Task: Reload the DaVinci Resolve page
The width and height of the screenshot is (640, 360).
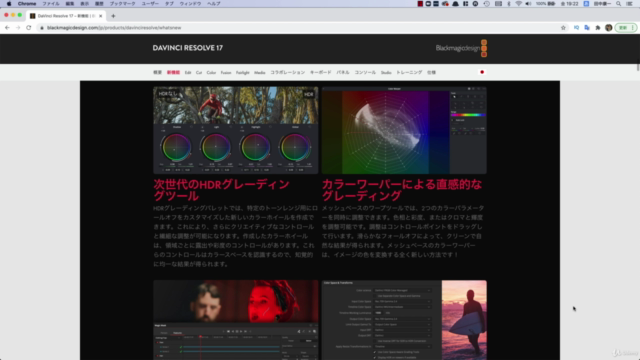Action: pos(29,28)
